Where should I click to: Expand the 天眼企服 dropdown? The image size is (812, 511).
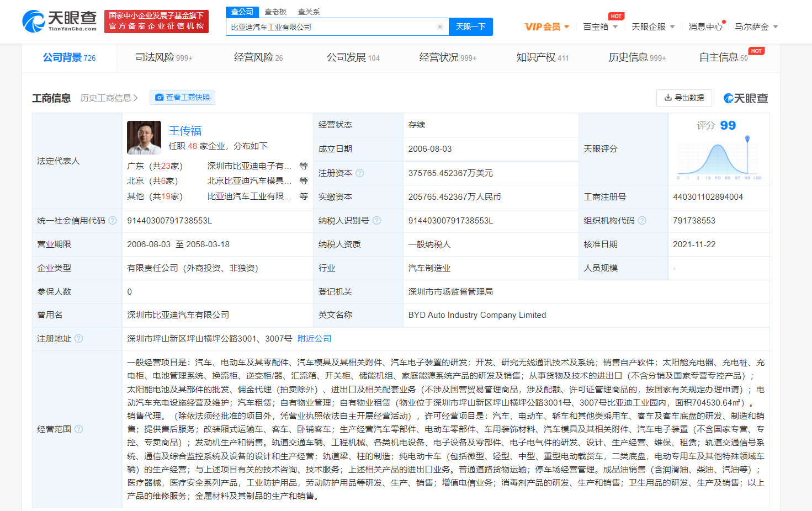(x=653, y=26)
